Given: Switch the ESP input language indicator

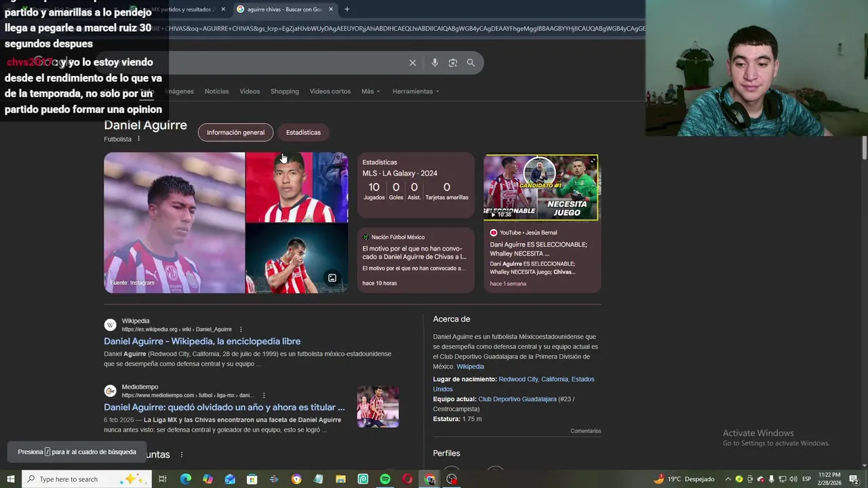Looking at the screenshot, I should 807,479.
